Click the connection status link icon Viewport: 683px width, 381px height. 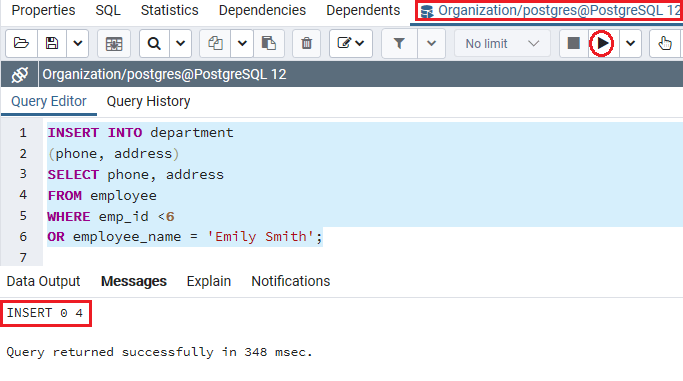pyautogui.click(x=20, y=74)
